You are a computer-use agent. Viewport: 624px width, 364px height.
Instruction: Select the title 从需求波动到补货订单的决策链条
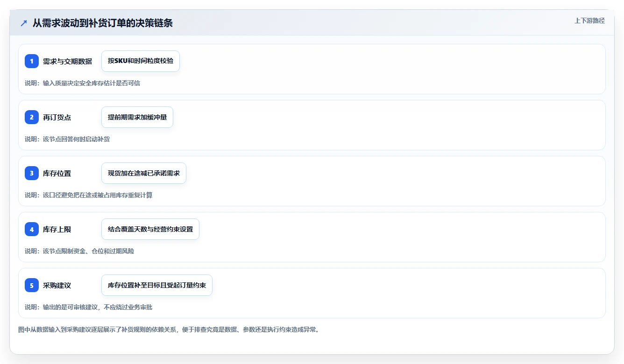pos(103,23)
